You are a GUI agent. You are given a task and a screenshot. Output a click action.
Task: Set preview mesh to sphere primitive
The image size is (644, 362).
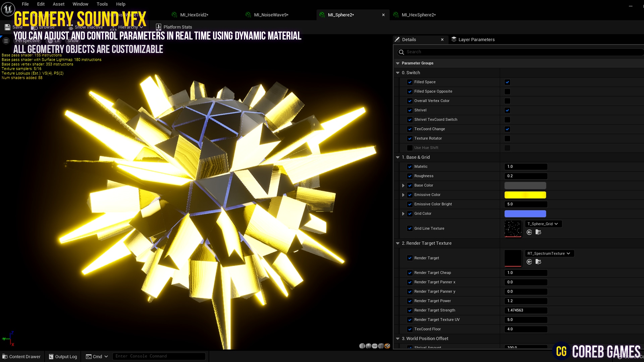point(368,346)
